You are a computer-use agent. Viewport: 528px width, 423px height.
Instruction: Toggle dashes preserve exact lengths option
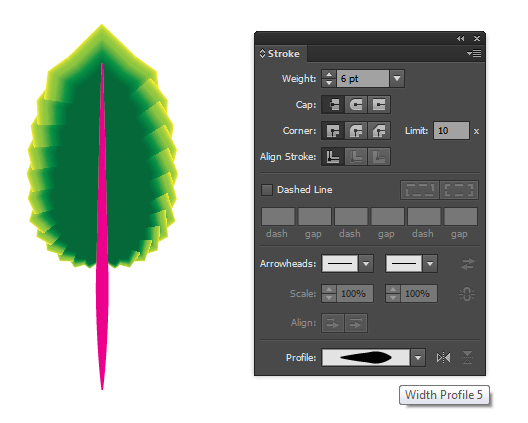tap(420, 190)
